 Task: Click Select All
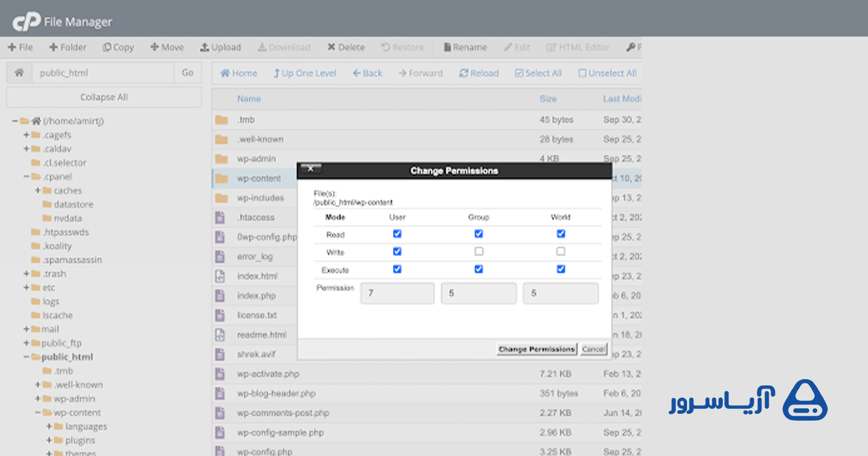point(538,73)
